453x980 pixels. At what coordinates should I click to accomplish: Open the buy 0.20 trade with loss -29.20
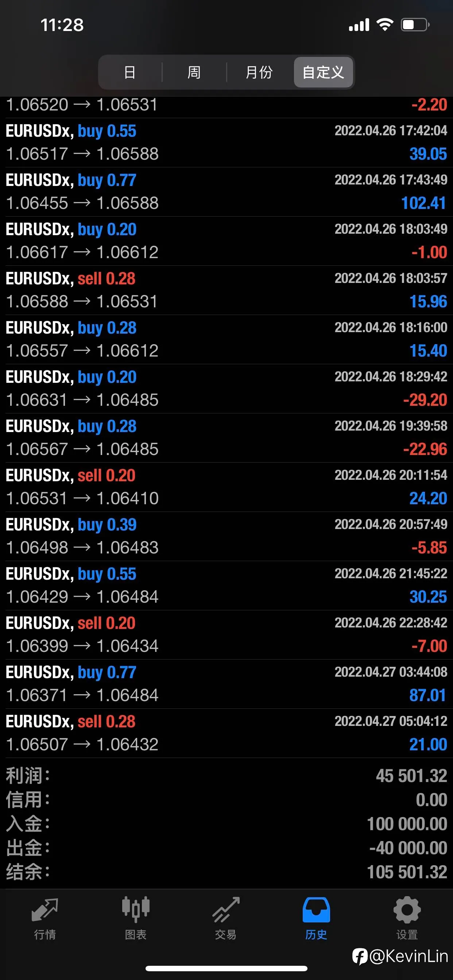(x=226, y=389)
